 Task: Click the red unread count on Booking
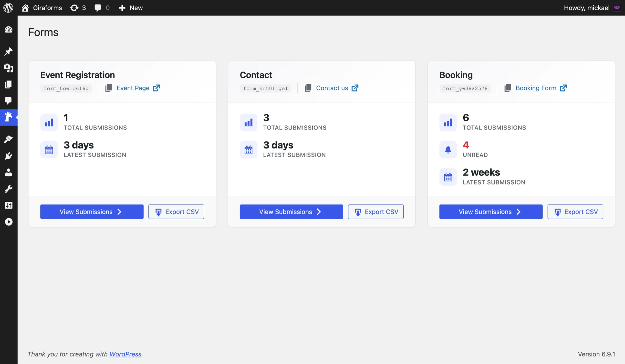click(466, 145)
